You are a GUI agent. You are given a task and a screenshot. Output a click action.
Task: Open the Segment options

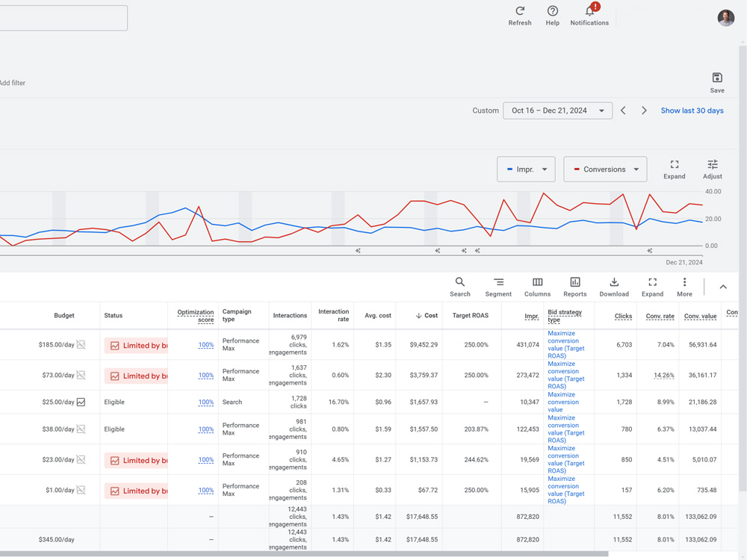coord(498,287)
